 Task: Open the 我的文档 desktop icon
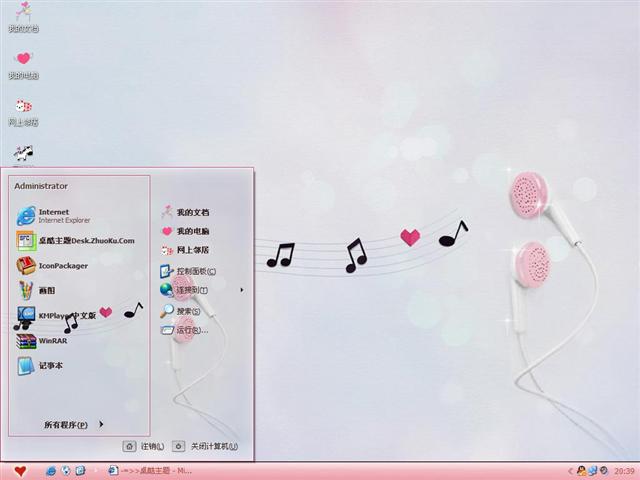click(x=23, y=17)
